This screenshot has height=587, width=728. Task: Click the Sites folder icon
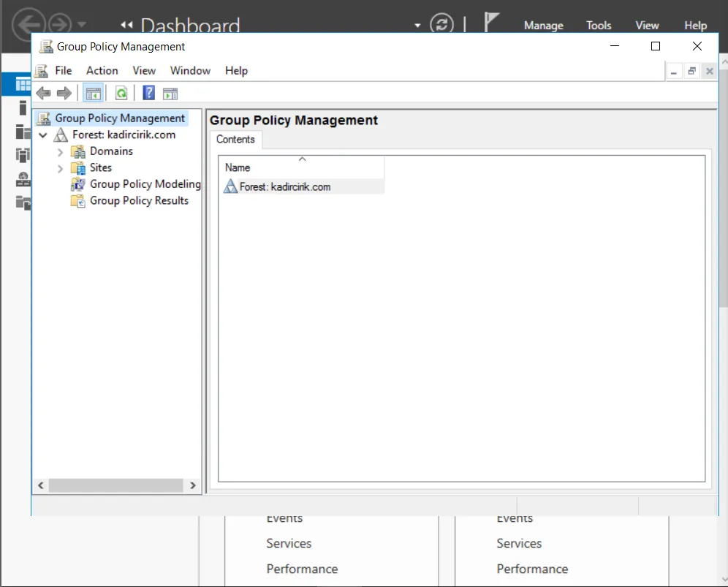tap(78, 167)
